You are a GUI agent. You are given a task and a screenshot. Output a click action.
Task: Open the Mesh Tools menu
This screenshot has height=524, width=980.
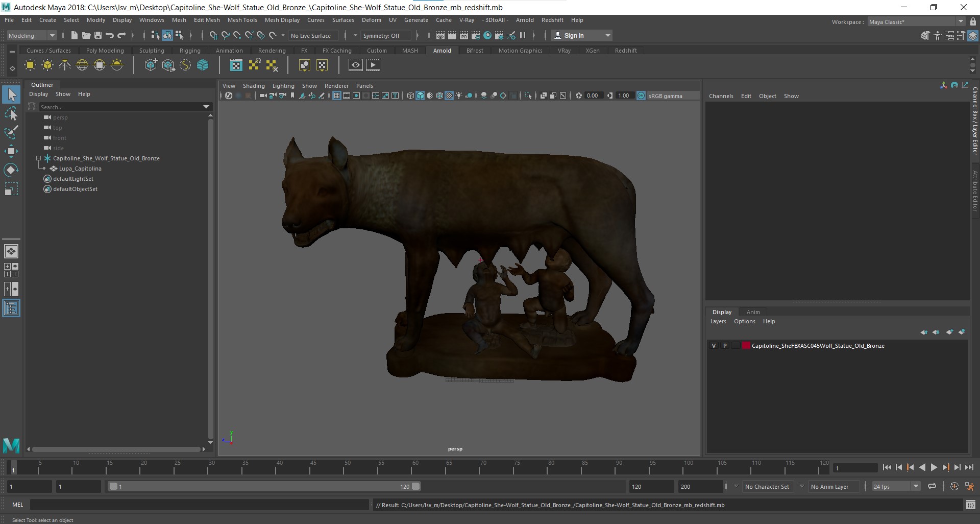pos(242,20)
